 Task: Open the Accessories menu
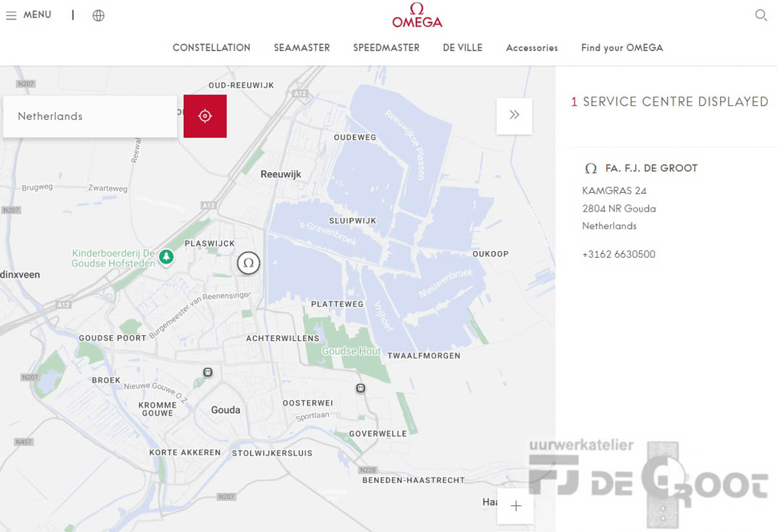point(532,48)
